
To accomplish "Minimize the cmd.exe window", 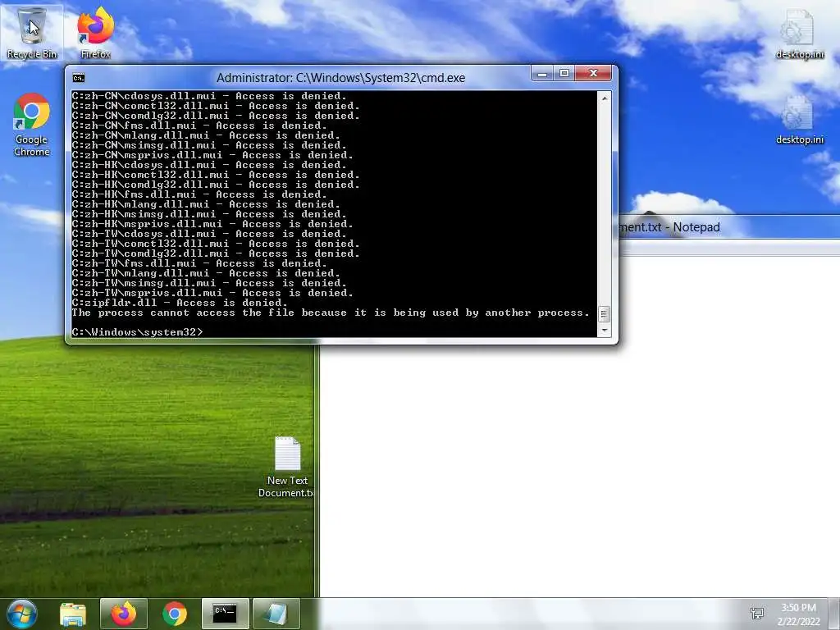I will tap(542, 73).
